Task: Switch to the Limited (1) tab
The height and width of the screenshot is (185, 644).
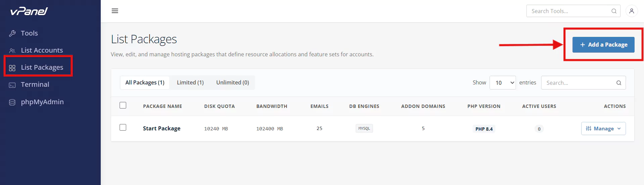Action: point(190,82)
